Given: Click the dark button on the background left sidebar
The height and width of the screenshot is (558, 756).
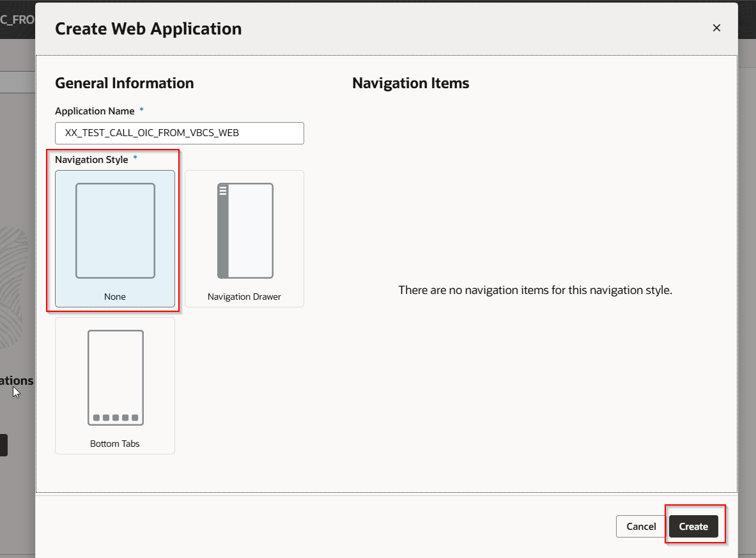Looking at the screenshot, I should [x=3, y=445].
